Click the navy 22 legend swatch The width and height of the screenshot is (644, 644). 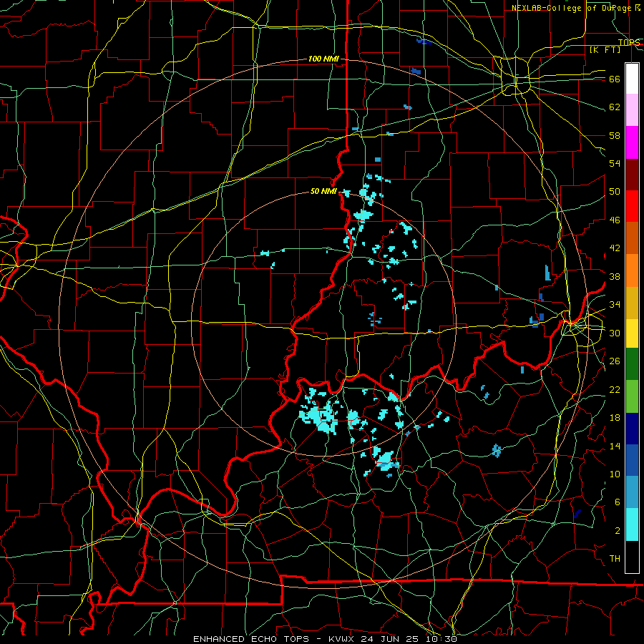coord(632,429)
